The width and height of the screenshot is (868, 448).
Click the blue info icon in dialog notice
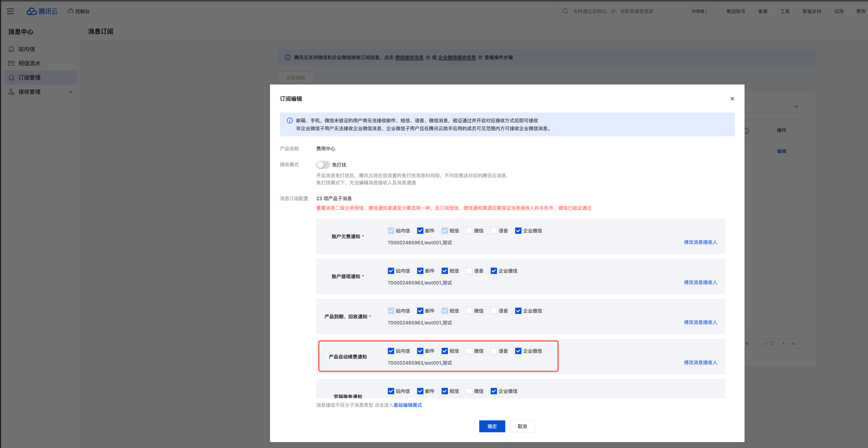pos(290,120)
